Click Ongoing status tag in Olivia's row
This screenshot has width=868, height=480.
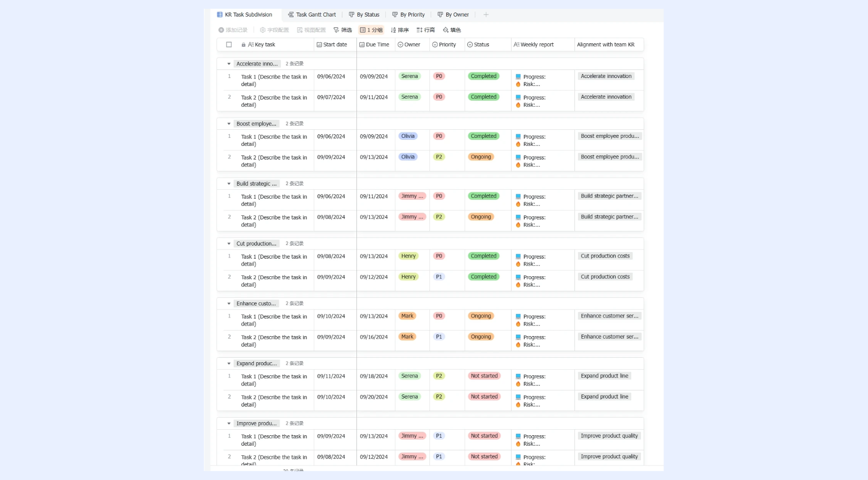click(x=481, y=157)
